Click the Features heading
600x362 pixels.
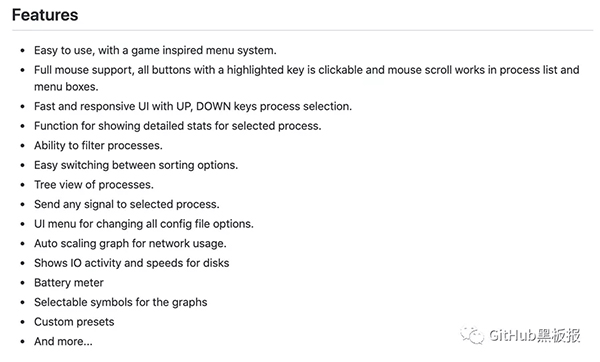pyautogui.click(x=45, y=15)
